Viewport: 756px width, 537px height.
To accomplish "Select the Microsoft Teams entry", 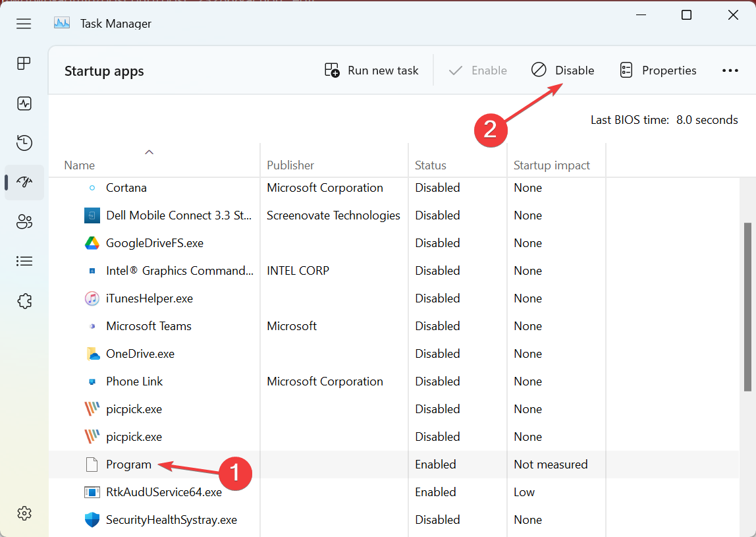I will tap(149, 326).
